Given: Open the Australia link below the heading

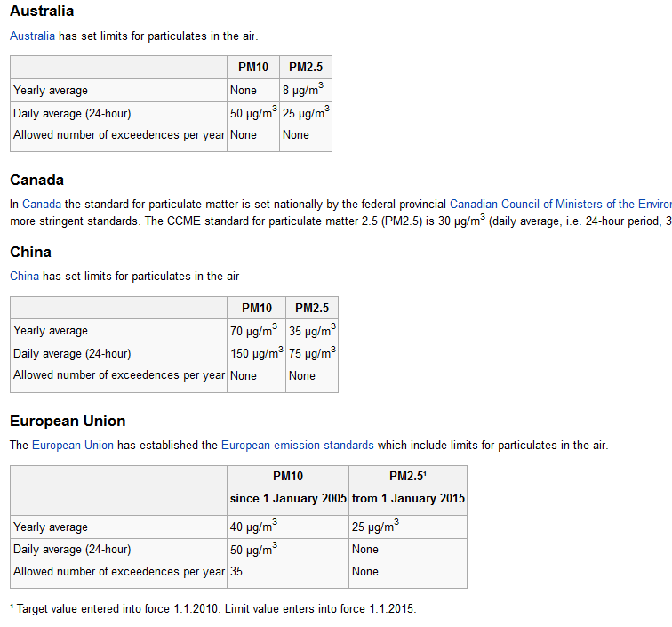Looking at the screenshot, I should click(x=32, y=36).
